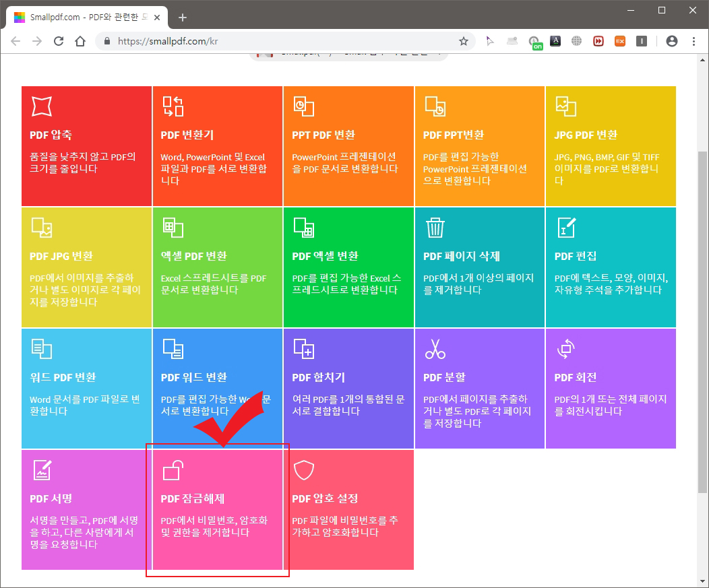Open Chrome three-dot menu
The width and height of the screenshot is (709, 588).
coord(693,42)
